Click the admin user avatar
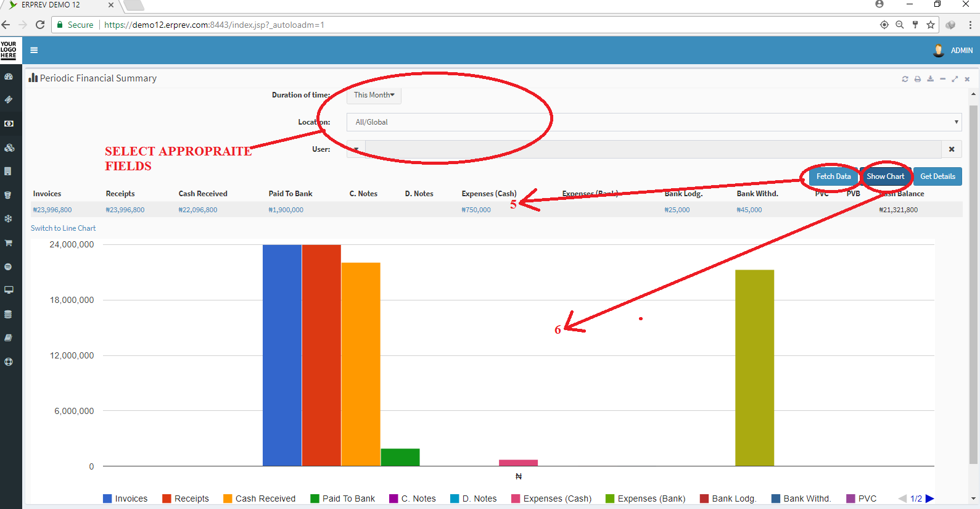The width and height of the screenshot is (980, 509). click(x=938, y=51)
